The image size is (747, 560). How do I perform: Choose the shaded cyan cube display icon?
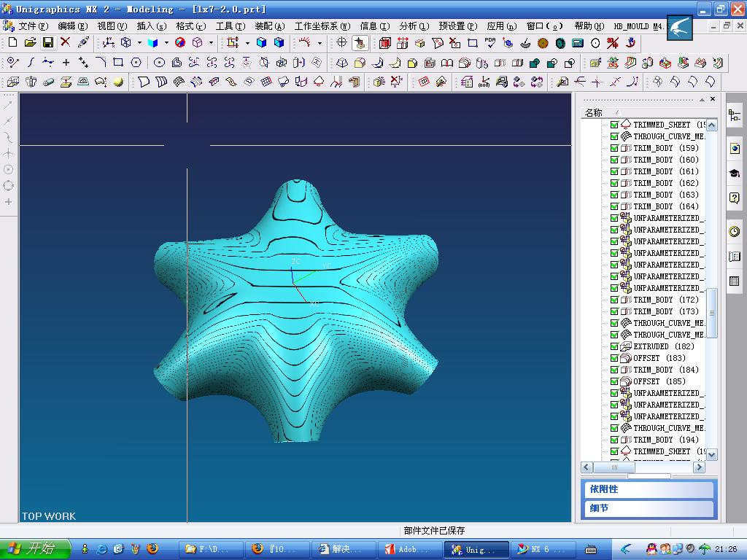coord(153,43)
